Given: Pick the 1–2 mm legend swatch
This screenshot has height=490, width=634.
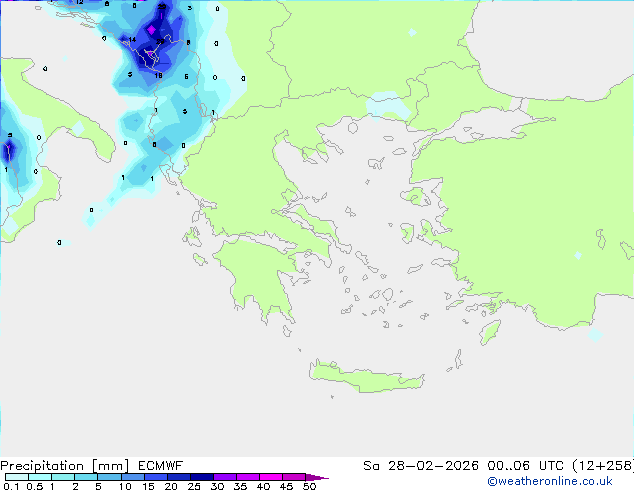Looking at the screenshot, I should point(63,477).
